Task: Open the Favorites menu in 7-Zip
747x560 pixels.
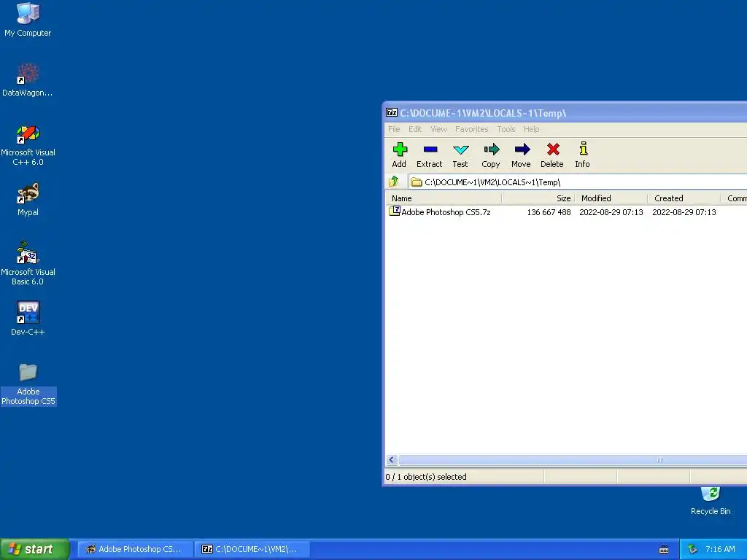Action: pyautogui.click(x=472, y=129)
